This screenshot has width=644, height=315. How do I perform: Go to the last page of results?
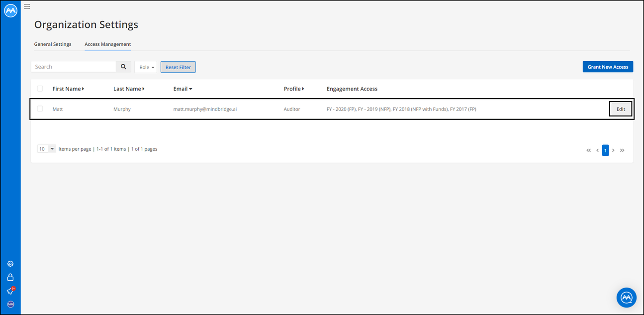pyautogui.click(x=622, y=150)
